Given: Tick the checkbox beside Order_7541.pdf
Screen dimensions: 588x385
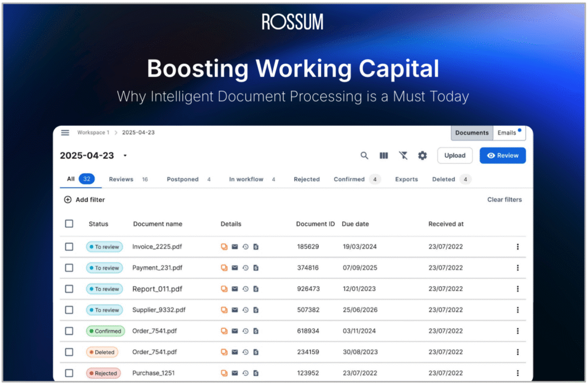Looking at the screenshot, I should pos(69,331).
